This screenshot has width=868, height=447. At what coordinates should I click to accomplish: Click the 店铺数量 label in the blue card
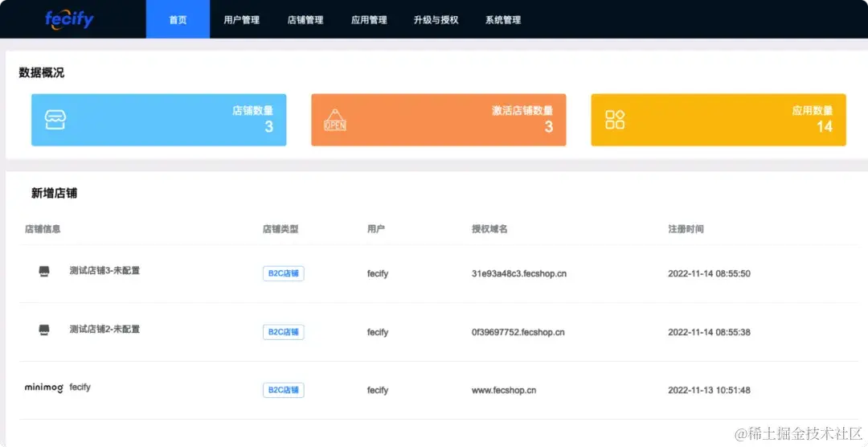coord(252,110)
